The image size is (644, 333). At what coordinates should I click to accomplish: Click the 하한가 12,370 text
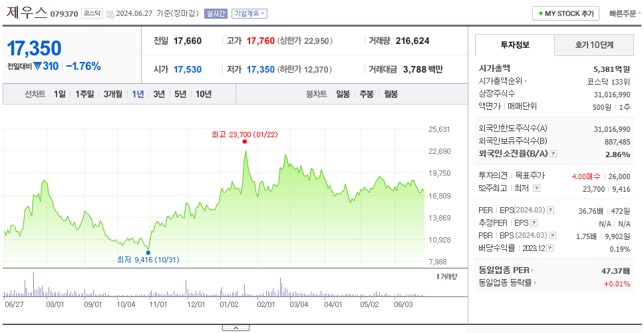[305, 69]
